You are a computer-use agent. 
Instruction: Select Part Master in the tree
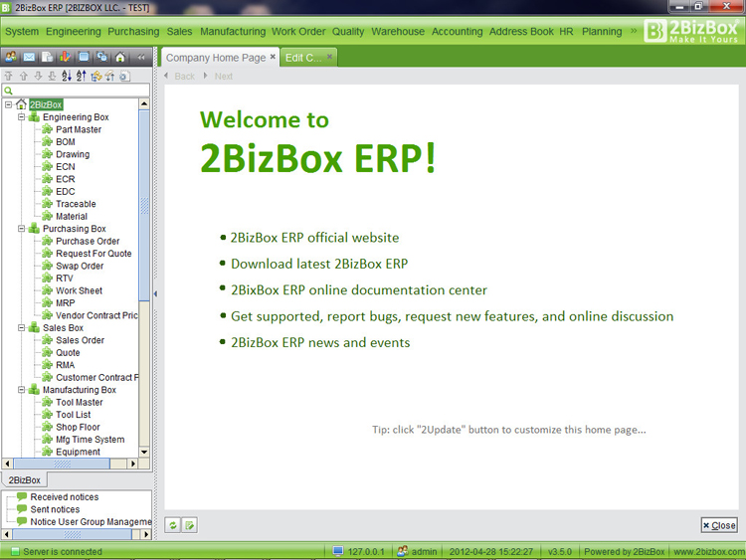coord(79,129)
